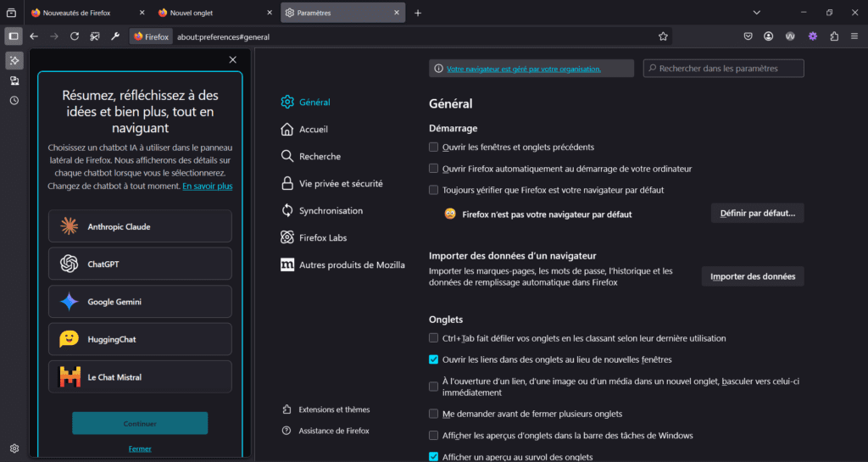The height and width of the screenshot is (462, 868).
Task: Open history clock sidebar icon
Action: (14, 101)
